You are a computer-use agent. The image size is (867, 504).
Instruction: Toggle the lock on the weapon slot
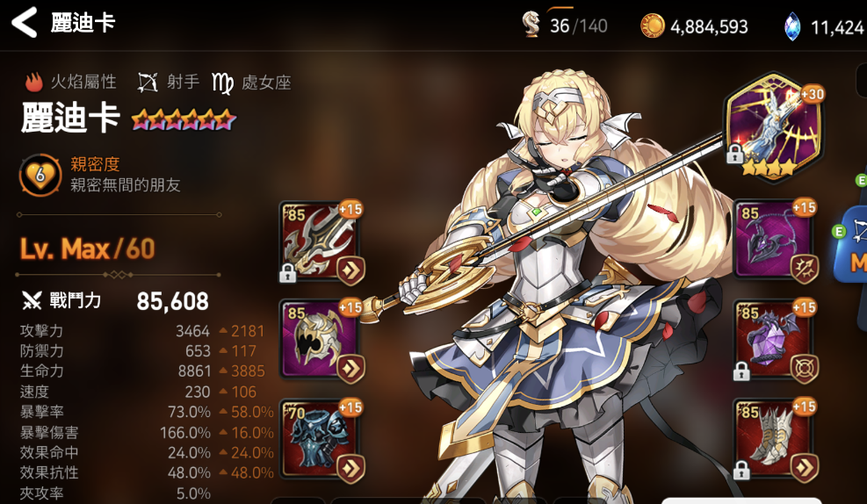[x=287, y=272]
